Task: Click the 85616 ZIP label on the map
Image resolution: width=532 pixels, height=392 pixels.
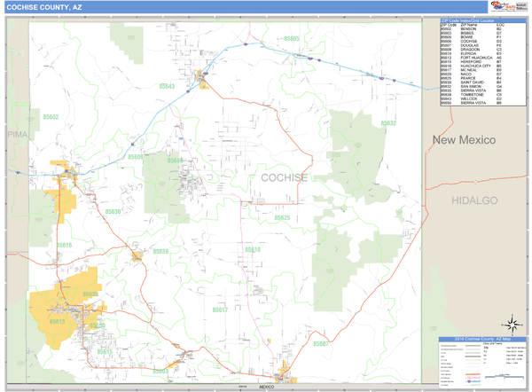Action: point(64,245)
